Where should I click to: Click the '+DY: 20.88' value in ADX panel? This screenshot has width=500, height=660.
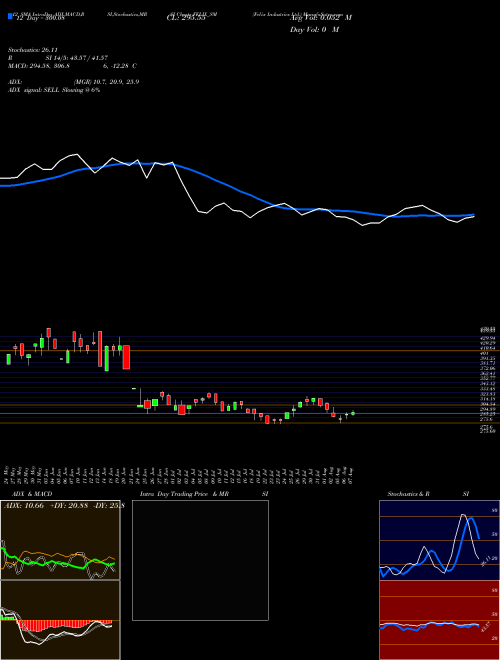pyautogui.click(x=68, y=506)
